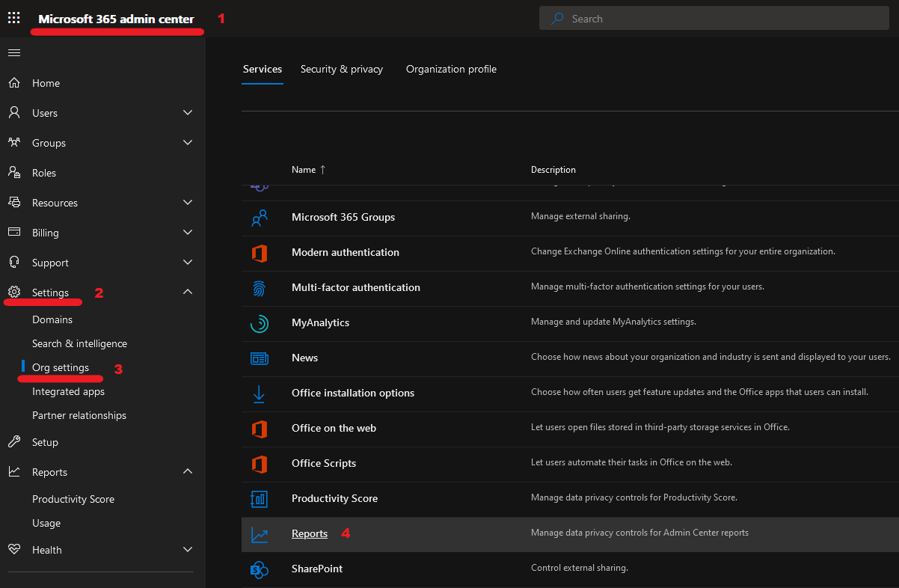
Task: Go to Domains under Settings
Action: coord(52,319)
